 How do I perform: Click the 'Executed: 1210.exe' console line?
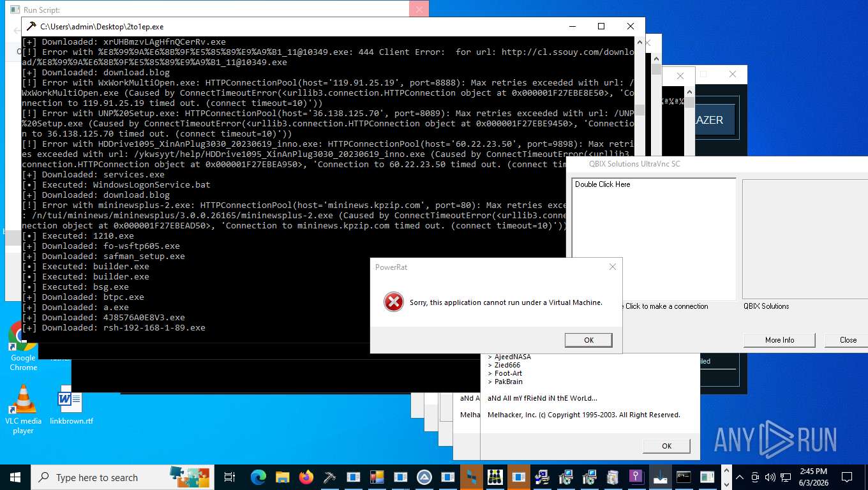[x=78, y=235]
